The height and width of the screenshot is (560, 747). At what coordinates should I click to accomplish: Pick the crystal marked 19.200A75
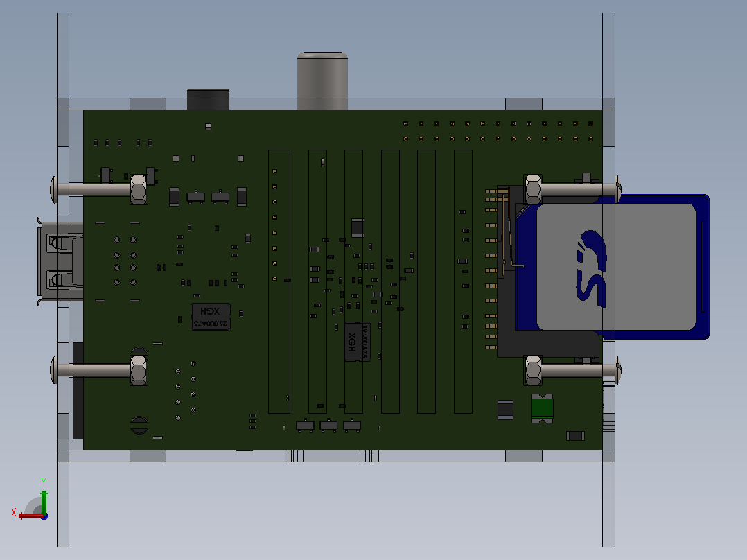click(x=358, y=342)
